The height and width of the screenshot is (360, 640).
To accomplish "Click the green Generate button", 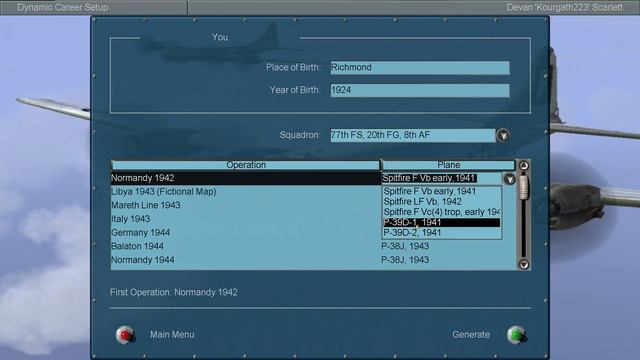I will (516, 335).
